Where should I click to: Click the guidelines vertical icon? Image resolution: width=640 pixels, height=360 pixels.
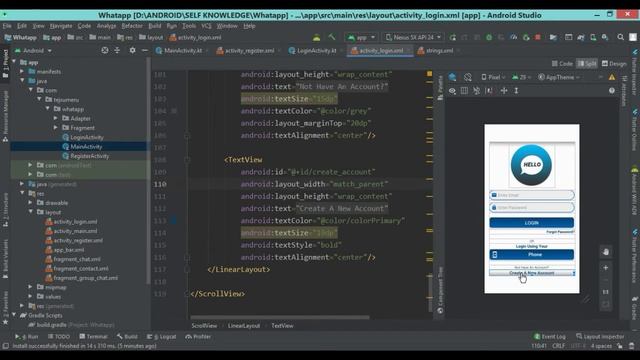pos(516,91)
